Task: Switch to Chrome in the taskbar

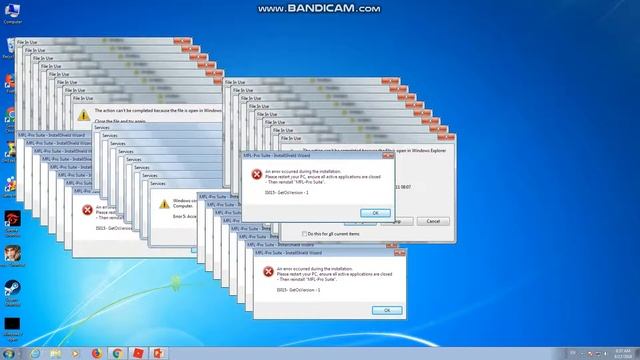Action: (118, 353)
